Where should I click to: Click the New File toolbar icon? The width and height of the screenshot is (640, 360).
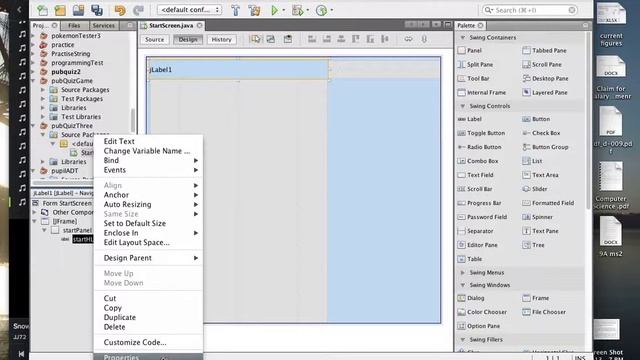42,10
